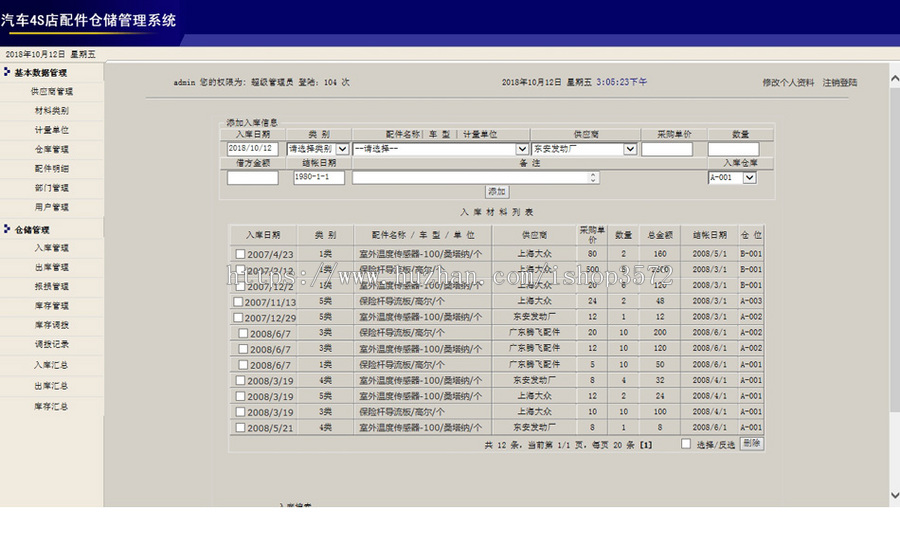Go to 调拨记录 in the sidebar
900x547 pixels.
tap(52, 344)
